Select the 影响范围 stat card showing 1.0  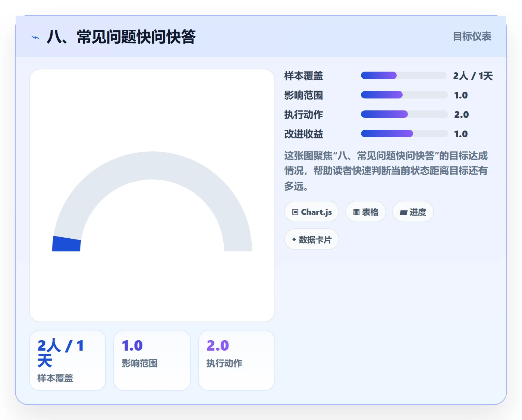pos(152,360)
